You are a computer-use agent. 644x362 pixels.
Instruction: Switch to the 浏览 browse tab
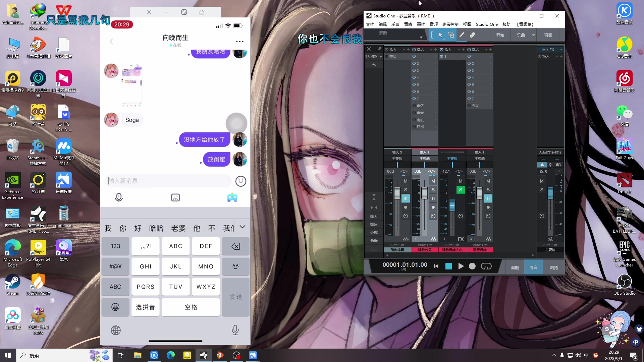click(x=554, y=267)
